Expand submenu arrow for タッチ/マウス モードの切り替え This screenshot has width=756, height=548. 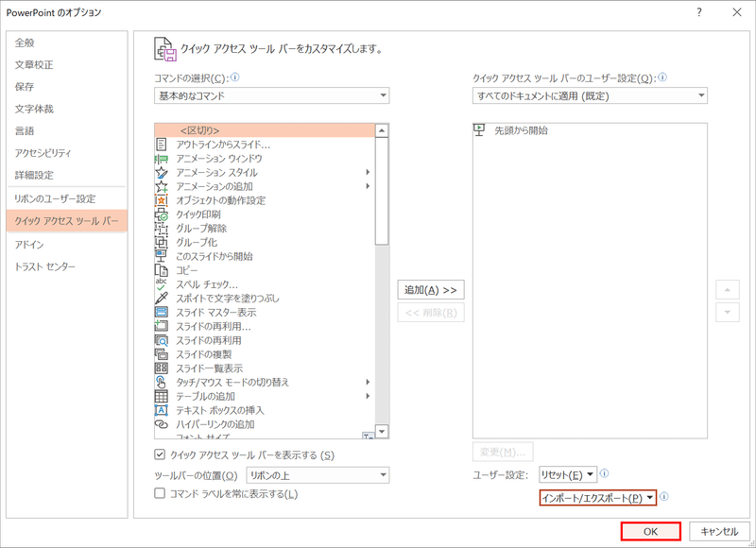pos(368,382)
